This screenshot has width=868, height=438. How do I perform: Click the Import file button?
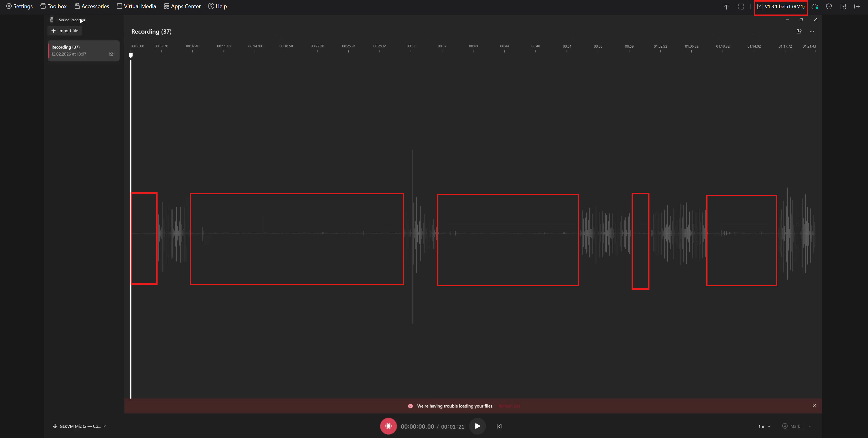65,31
